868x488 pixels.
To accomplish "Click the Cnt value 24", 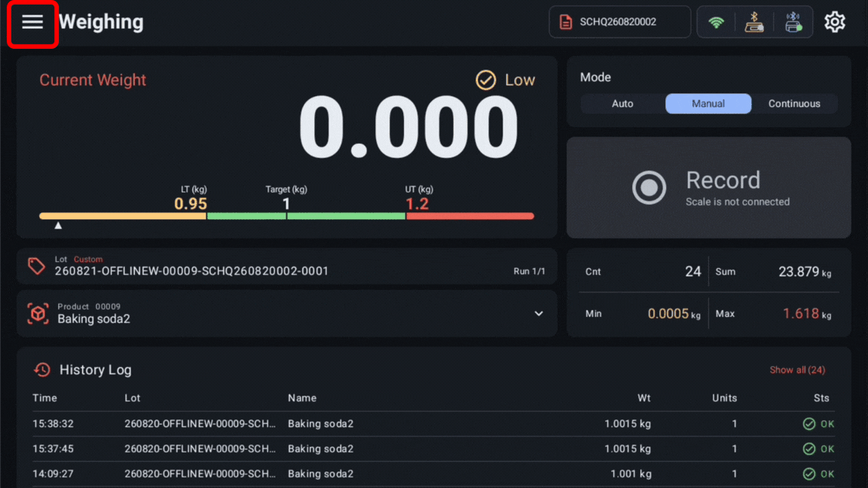I will pyautogui.click(x=692, y=271).
